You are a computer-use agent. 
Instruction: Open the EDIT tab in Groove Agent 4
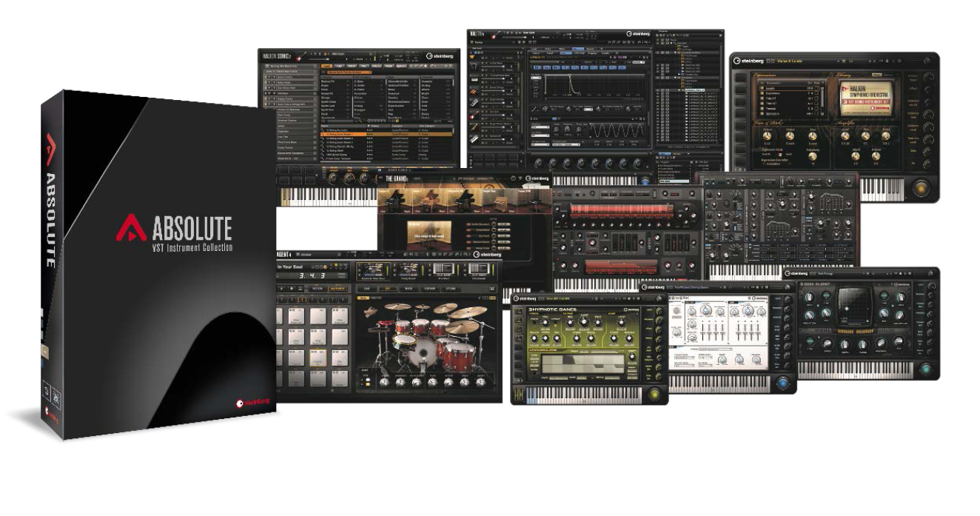[388, 289]
